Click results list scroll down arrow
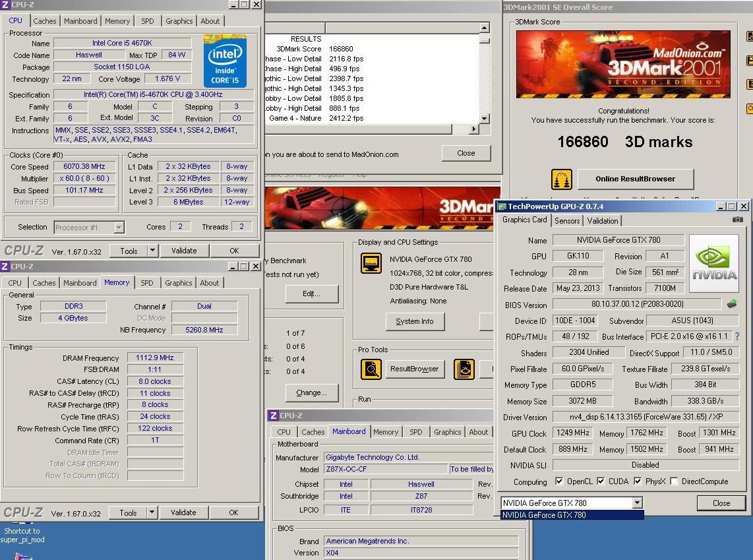The width and height of the screenshot is (753, 560). point(485,118)
